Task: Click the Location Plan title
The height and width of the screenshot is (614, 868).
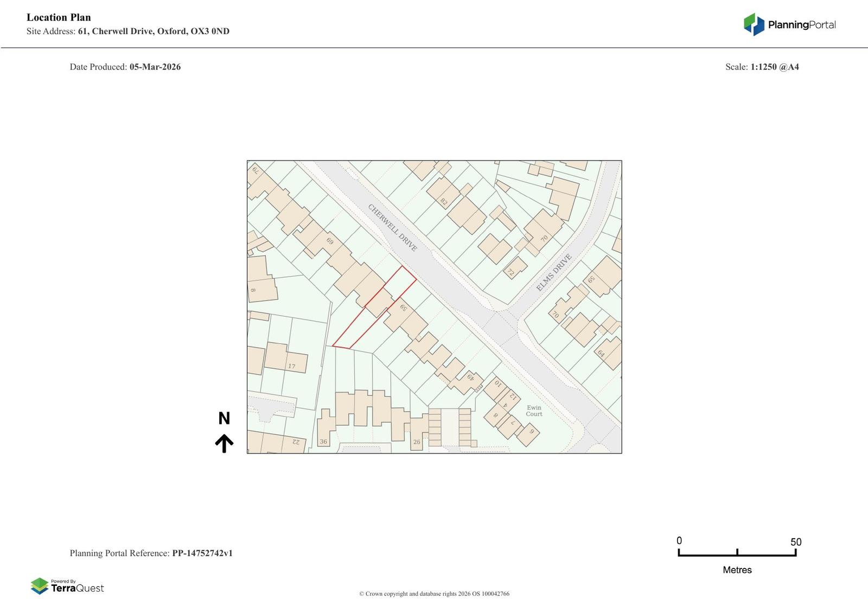Action: point(59,17)
